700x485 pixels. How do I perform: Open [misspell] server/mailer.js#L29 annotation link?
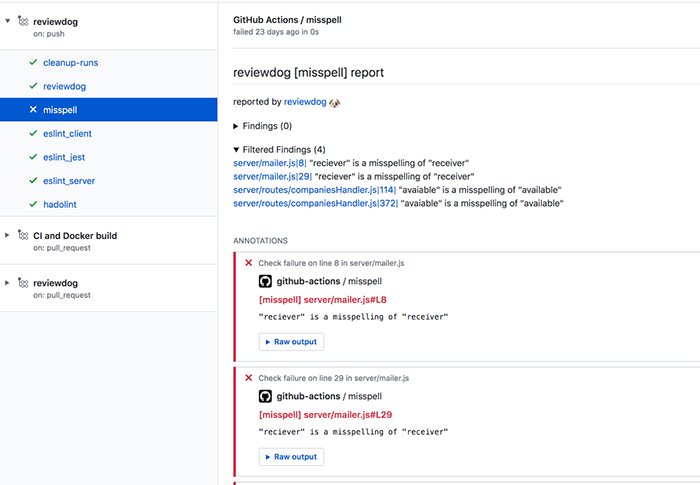(325, 415)
